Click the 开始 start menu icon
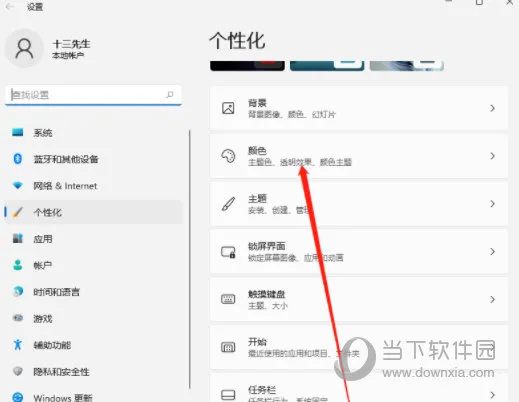Viewport: 519px width, 402px height. coord(228,347)
